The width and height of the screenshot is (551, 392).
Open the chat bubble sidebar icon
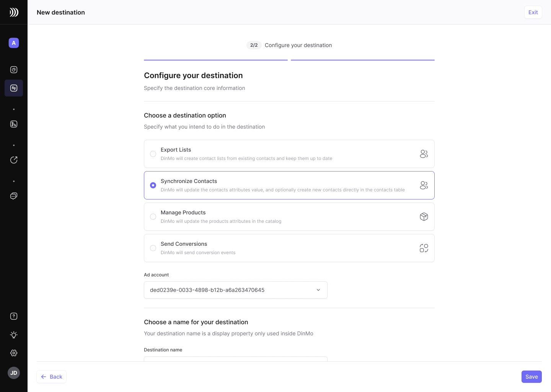14,196
